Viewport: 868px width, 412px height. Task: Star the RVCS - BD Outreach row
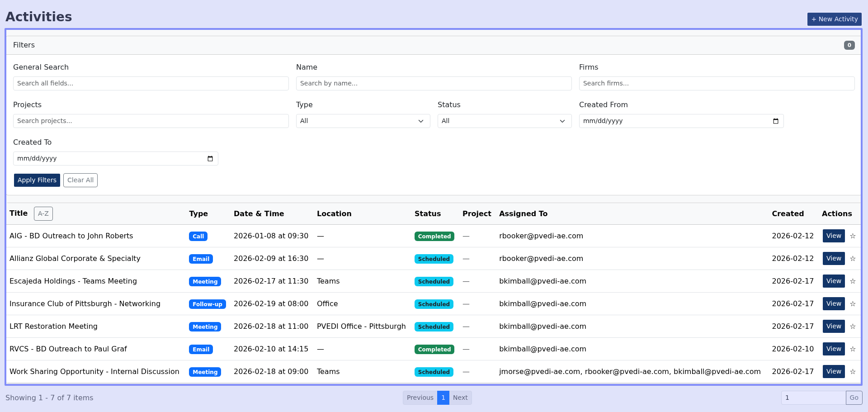click(853, 349)
